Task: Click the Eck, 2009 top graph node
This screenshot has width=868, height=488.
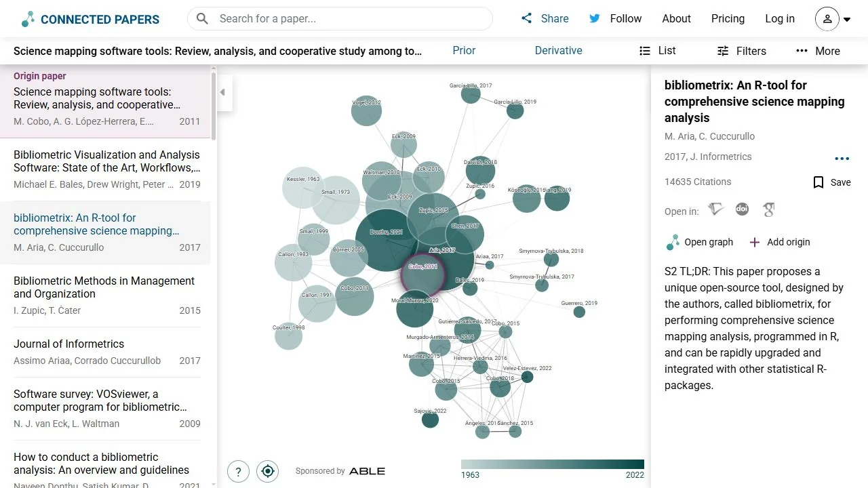Action: 403,145
